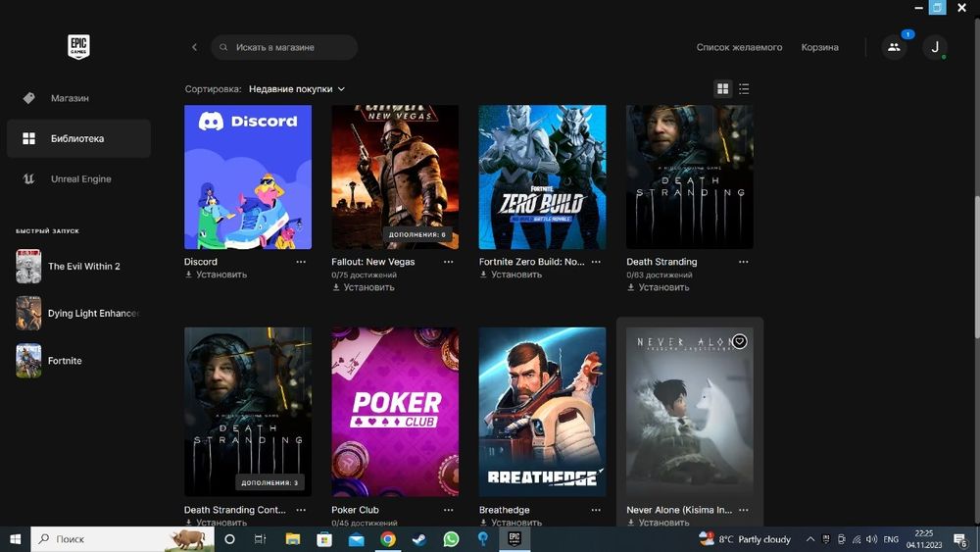
Task: Open volume control in tray
Action: [871, 539]
